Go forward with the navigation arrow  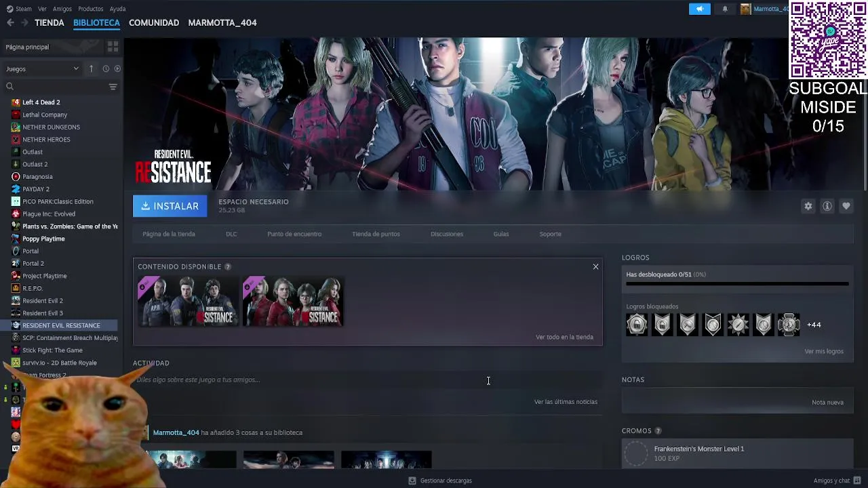click(x=24, y=22)
